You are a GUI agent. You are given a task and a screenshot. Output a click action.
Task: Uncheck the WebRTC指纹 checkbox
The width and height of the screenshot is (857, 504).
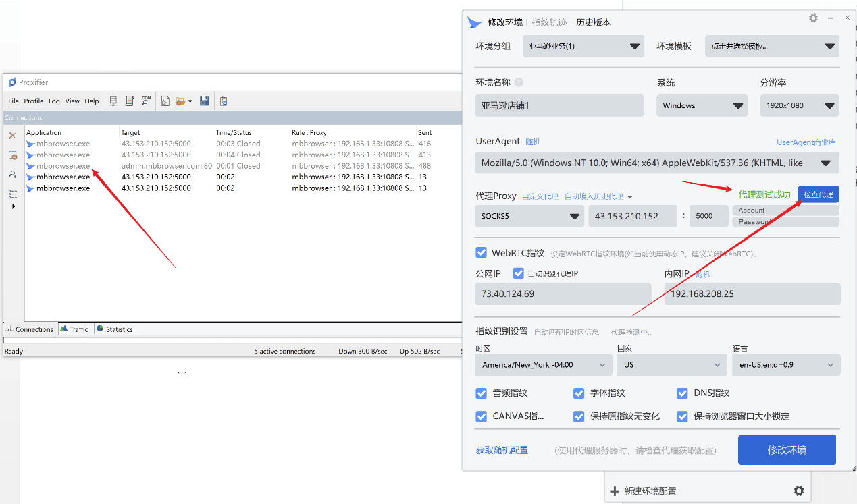(481, 252)
